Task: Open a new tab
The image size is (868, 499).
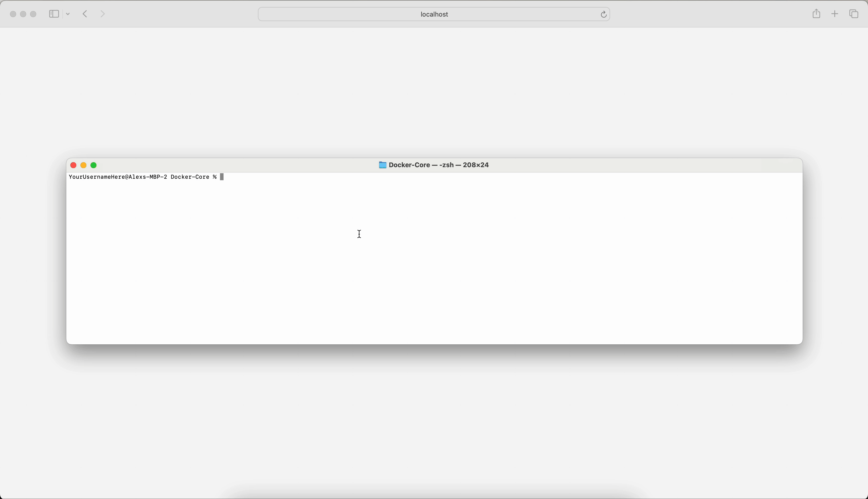Action: point(834,14)
